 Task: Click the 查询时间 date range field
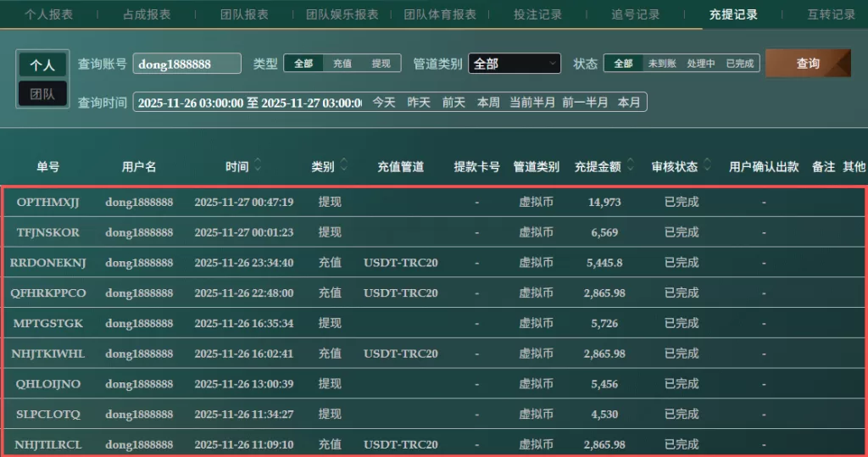point(249,103)
